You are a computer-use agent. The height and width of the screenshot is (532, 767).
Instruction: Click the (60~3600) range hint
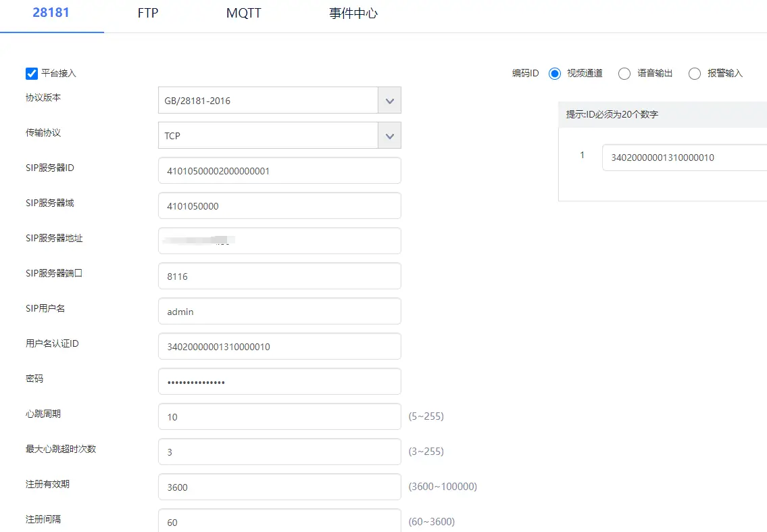pos(431,522)
